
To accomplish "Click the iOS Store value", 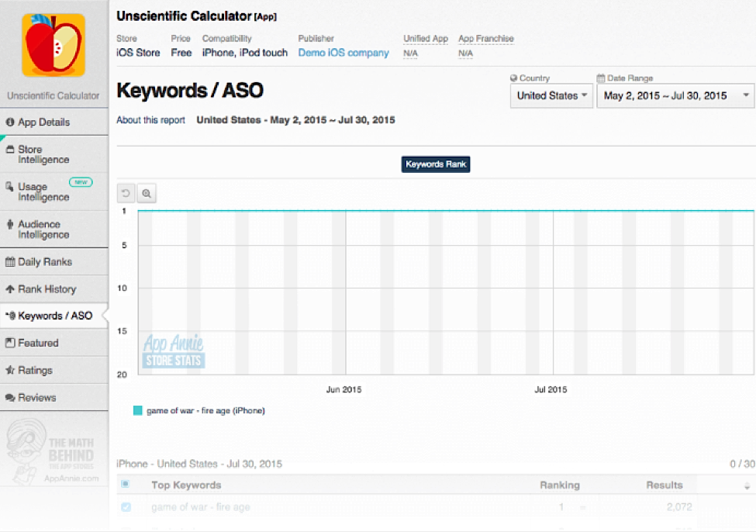I will pos(138,53).
